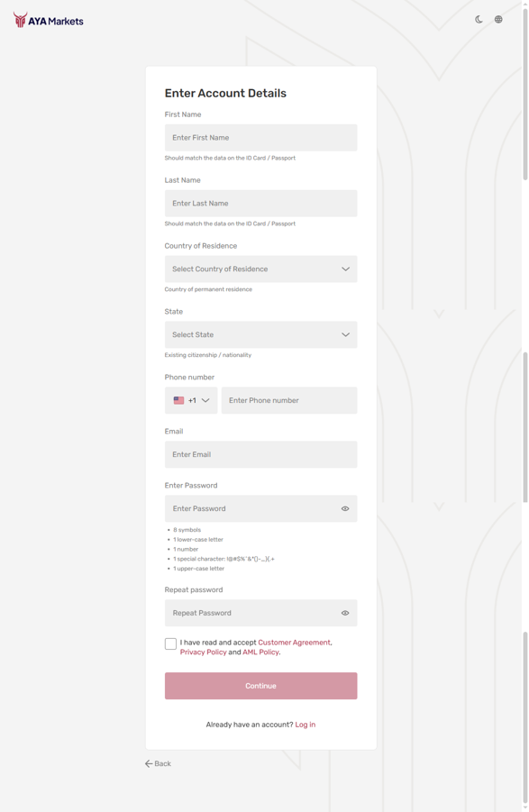Click the Country of Residence chevron arrow
This screenshot has height=812, width=529.
346,269
